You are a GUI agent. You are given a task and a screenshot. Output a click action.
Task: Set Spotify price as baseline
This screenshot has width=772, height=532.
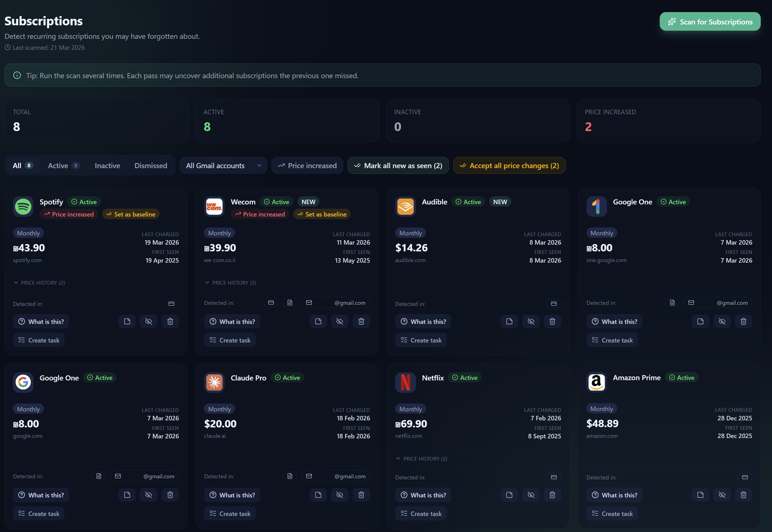pyautogui.click(x=131, y=214)
